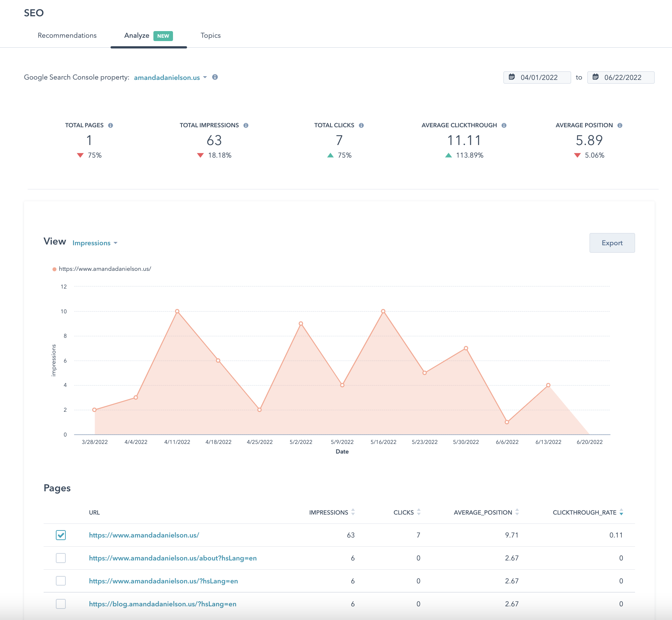
Task: Click the green up arrow under Average Clickthrough
Action: coord(448,155)
